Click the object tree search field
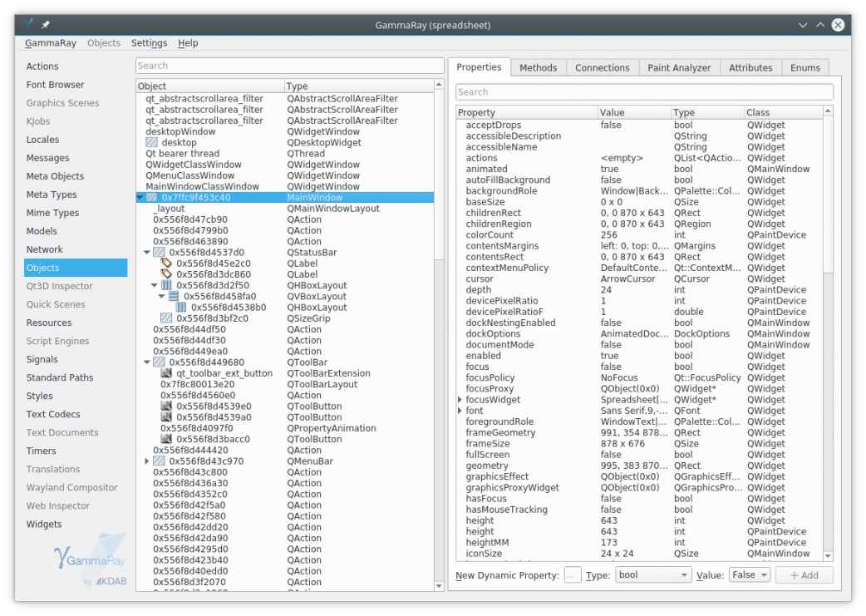866x616 pixels. click(x=289, y=66)
